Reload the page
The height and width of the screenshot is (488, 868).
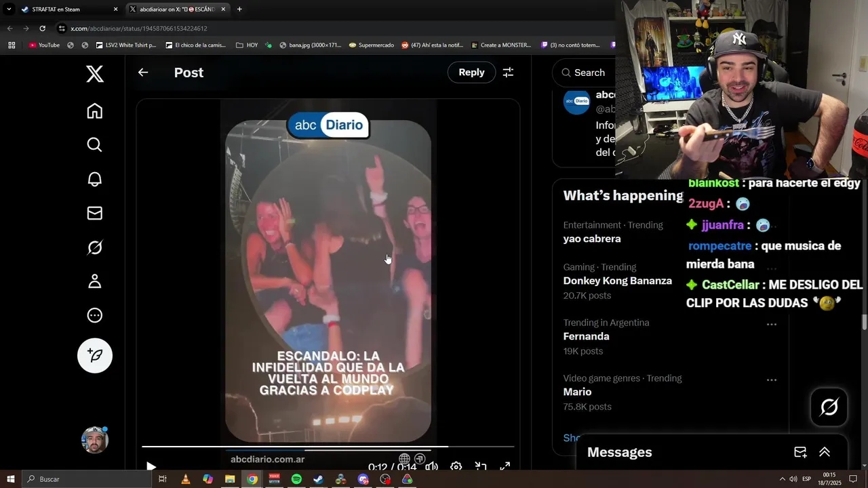pyautogui.click(x=42, y=28)
